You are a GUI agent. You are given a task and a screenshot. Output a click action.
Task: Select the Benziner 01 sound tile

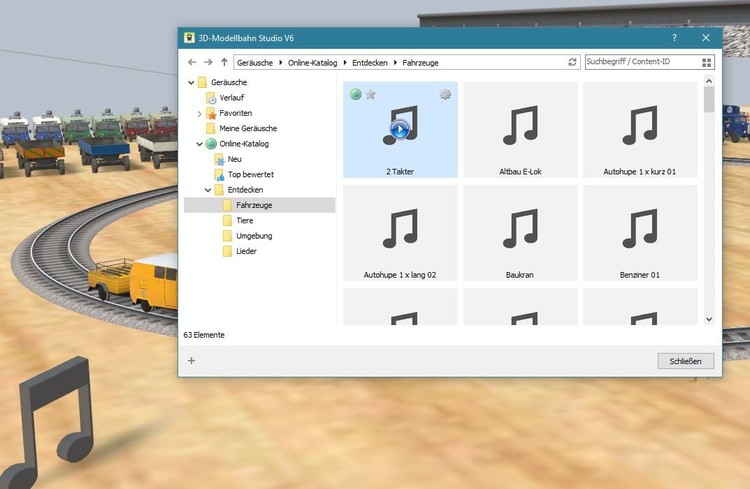click(x=640, y=233)
